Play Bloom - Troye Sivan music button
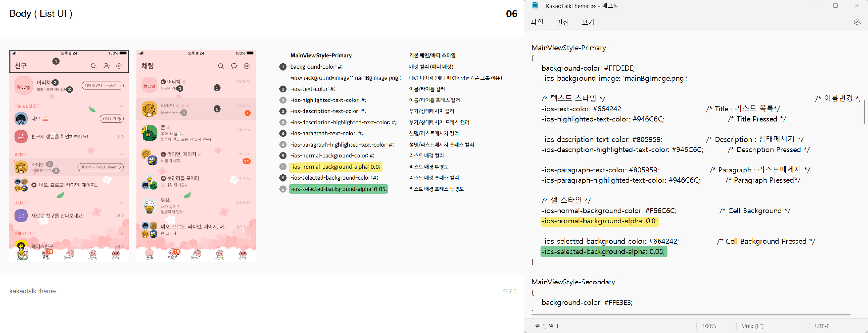This screenshot has height=333, width=868. pyautogui.click(x=100, y=167)
